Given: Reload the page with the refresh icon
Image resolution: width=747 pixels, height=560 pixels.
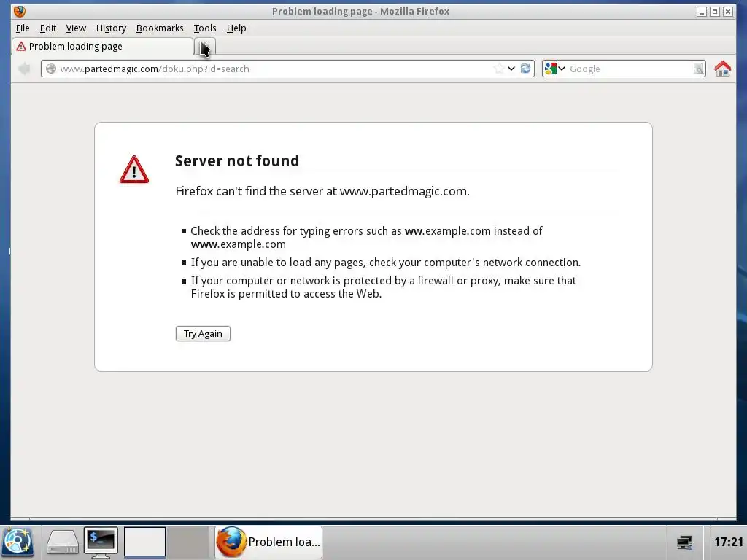Looking at the screenshot, I should click(525, 69).
